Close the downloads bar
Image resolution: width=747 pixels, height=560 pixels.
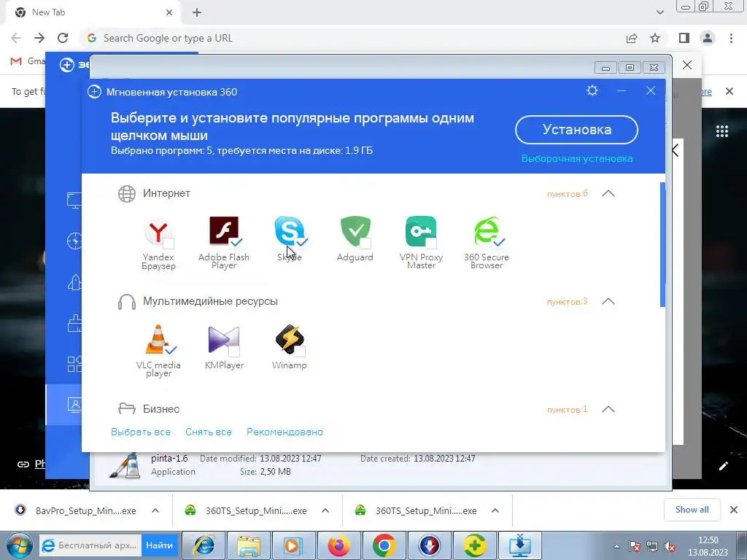734,510
